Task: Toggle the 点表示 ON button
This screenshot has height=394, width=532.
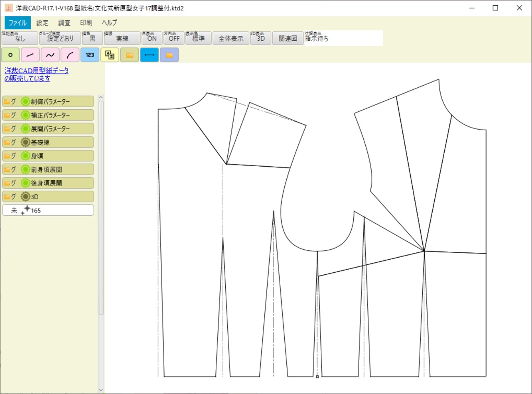Action: coord(152,38)
